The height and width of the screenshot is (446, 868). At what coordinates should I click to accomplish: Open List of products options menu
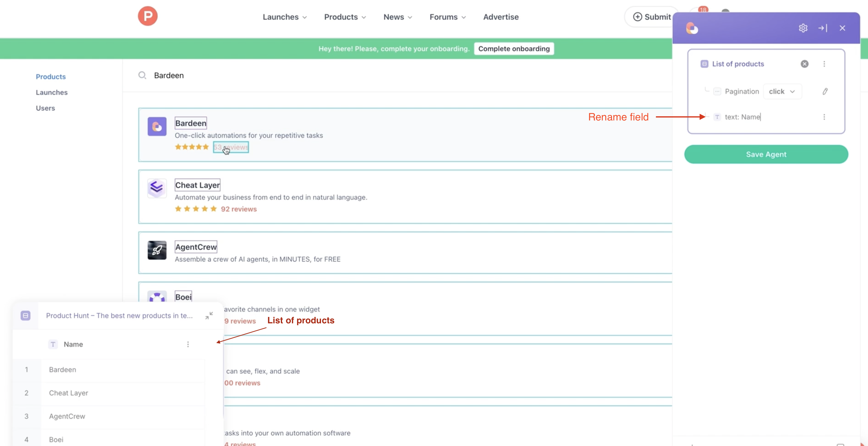824,64
